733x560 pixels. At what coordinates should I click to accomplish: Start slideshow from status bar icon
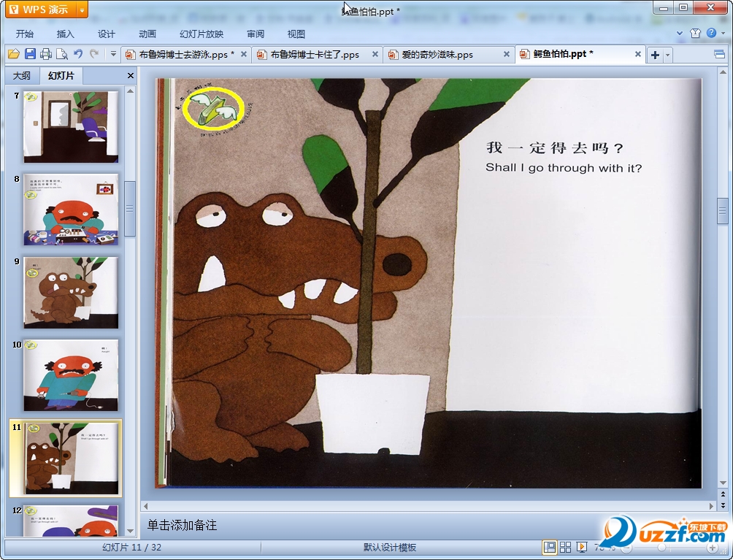[x=582, y=547]
